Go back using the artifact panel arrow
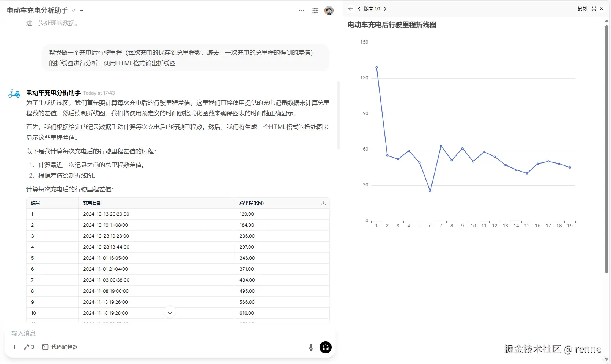611x364 pixels. click(x=351, y=9)
